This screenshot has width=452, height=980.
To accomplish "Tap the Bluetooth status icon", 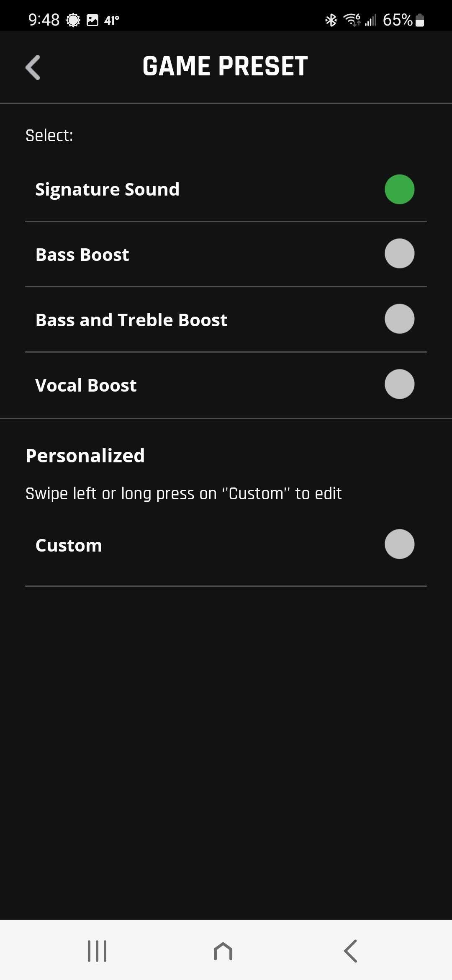I will coord(331,20).
